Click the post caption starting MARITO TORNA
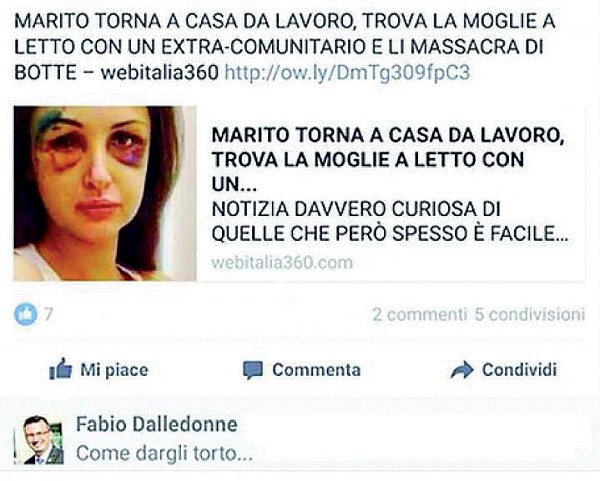Image resolution: width=600 pixels, height=481 pixels. (x=284, y=47)
